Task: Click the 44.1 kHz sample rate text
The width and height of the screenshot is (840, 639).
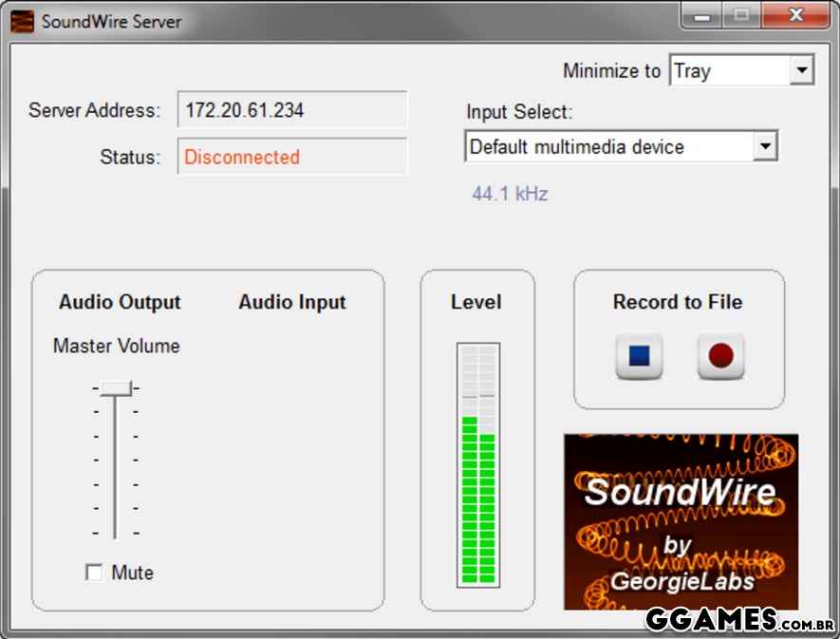Action: tap(510, 194)
